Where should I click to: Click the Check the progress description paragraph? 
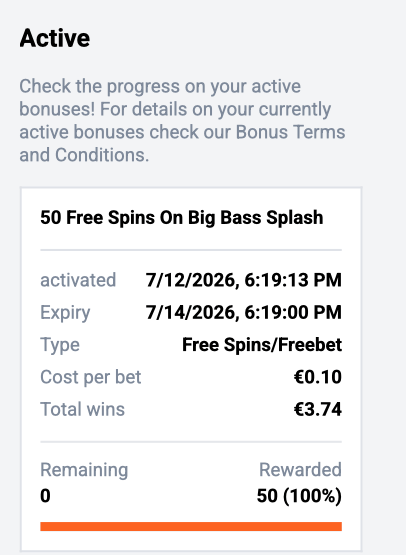coord(182,120)
